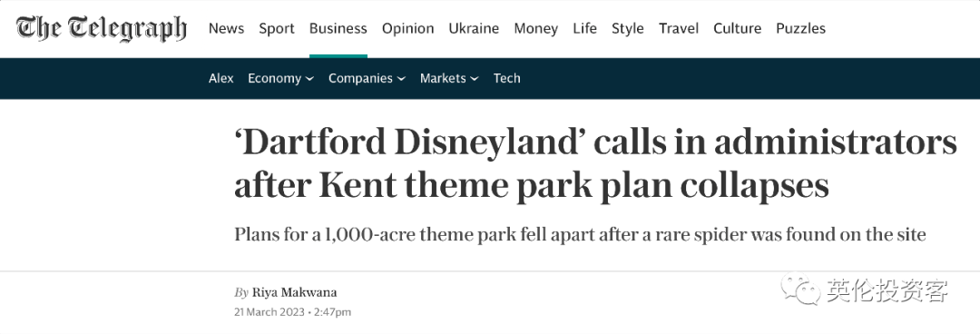Open the Money section
The width and height of the screenshot is (980, 334).
coord(535,29)
